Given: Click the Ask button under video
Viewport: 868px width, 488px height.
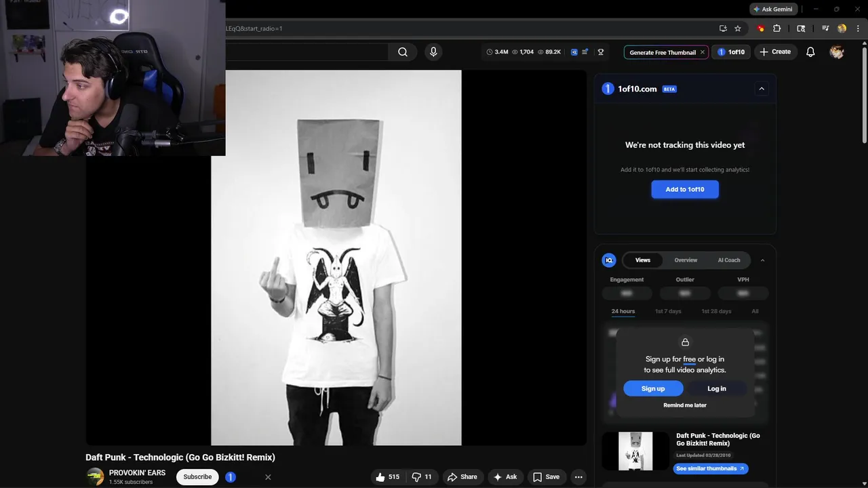Looking at the screenshot, I should pos(505,477).
